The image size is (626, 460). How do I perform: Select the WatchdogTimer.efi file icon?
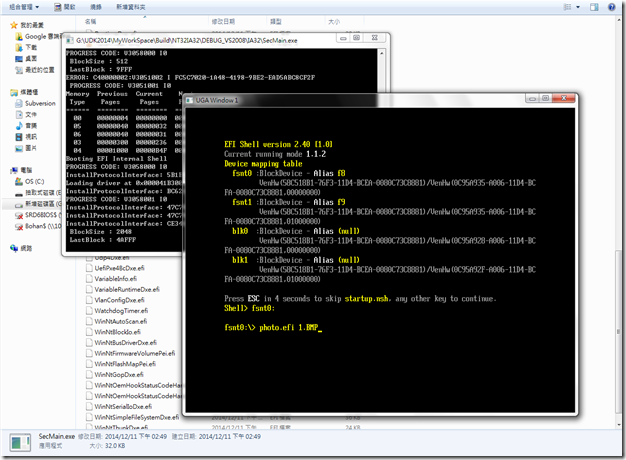(x=89, y=311)
